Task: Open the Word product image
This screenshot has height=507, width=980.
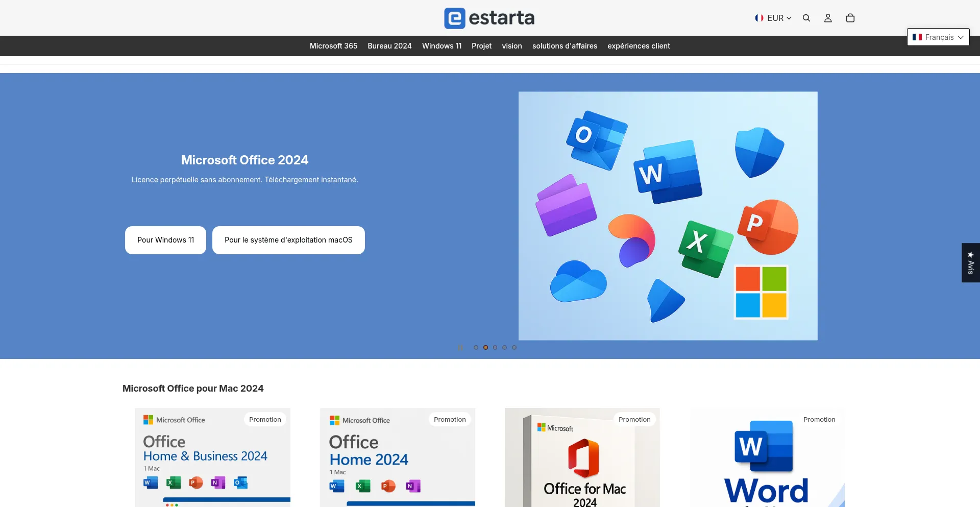Action: pyautogui.click(x=767, y=457)
